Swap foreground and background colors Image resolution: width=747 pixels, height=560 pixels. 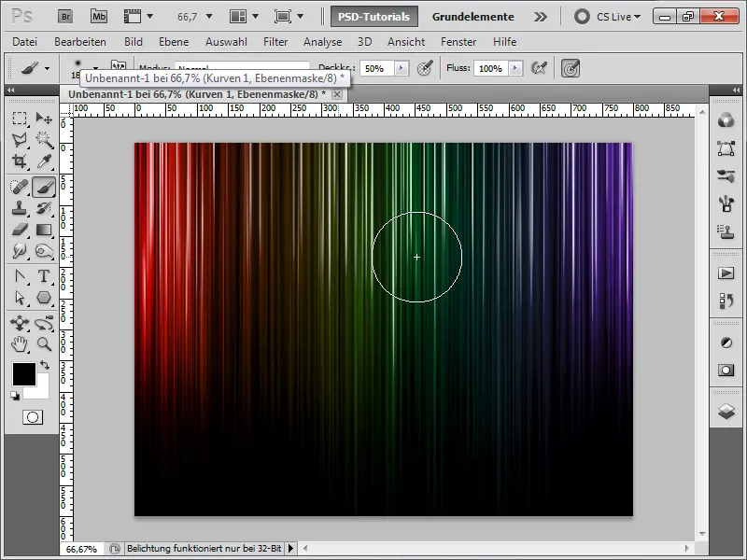pyautogui.click(x=45, y=365)
